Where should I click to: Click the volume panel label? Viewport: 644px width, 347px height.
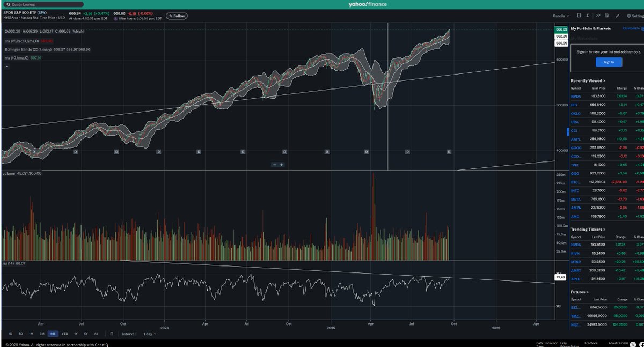[9, 173]
